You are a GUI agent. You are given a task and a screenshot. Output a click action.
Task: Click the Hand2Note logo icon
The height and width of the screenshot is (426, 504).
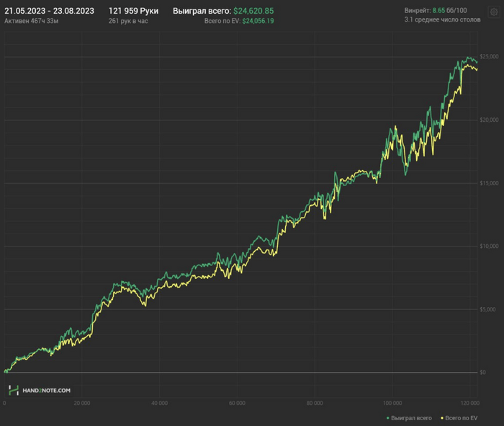[13, 390]
